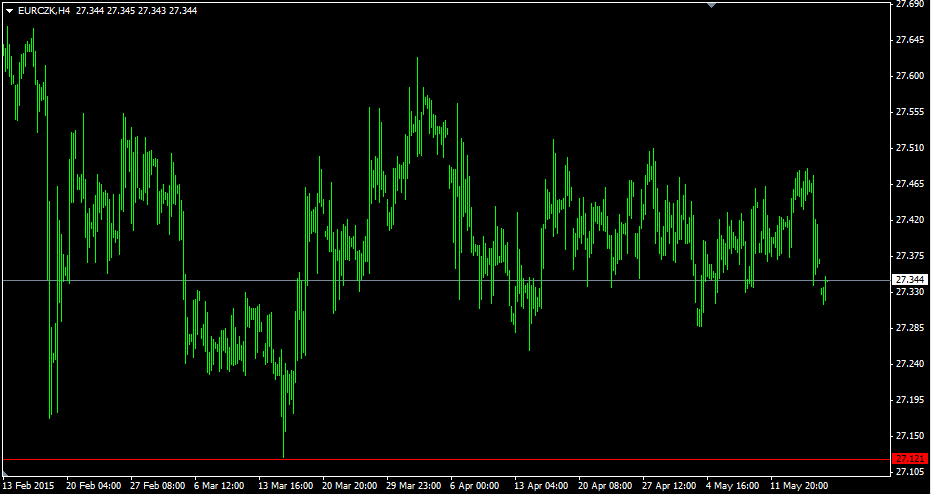Click the red 27.121 price label
Image resolution: width=931 pixels, height=494 pixels.
[x=909, y=458]
